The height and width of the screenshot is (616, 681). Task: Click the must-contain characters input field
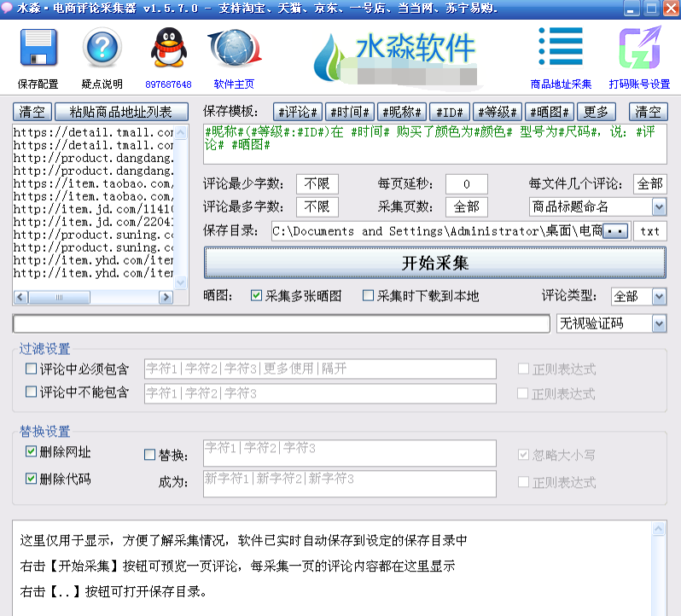click(x=320, y=369)
